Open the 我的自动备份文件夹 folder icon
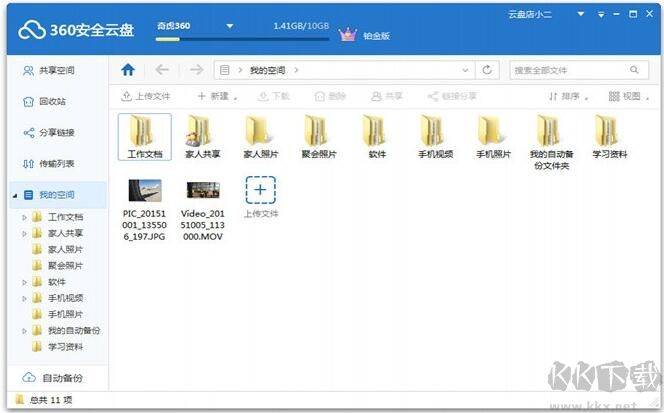 (549, 130)
